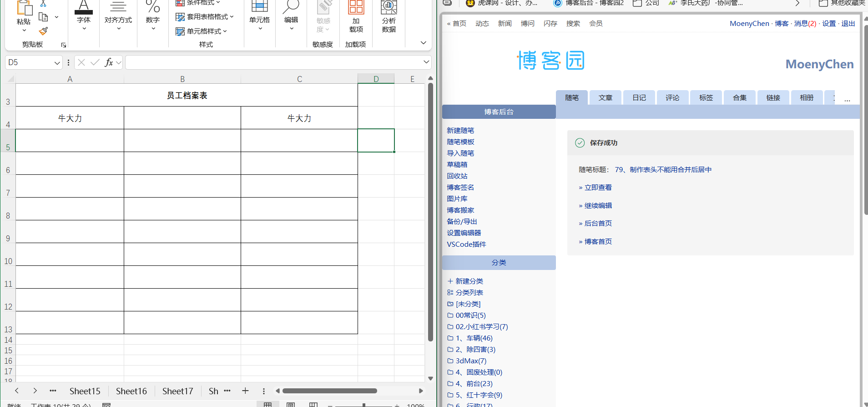Click the Analyze Data (分析数据) icon
Screen dimensions: 868x407
coord(389,7)
